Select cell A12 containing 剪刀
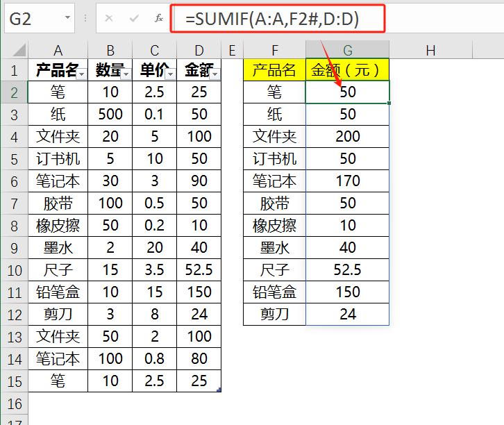The height and width of the screenshot is (425, 504). coord(58,315)
